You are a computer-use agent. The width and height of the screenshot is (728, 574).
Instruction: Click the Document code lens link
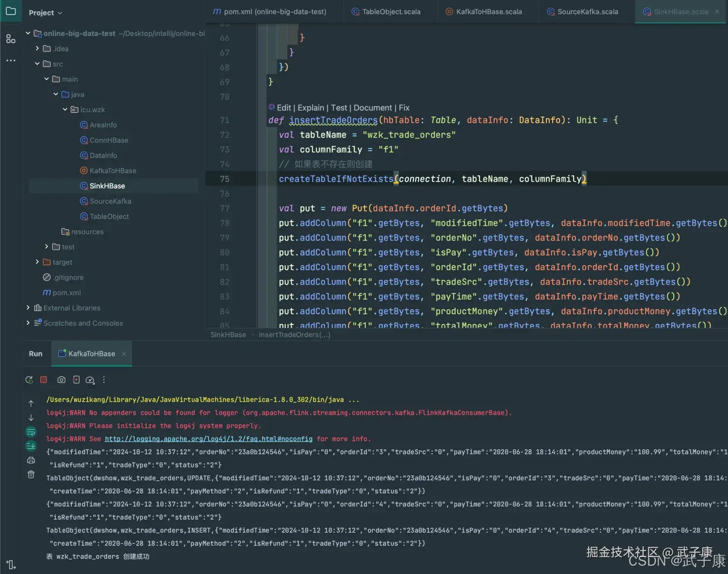(x=373, y=108)
